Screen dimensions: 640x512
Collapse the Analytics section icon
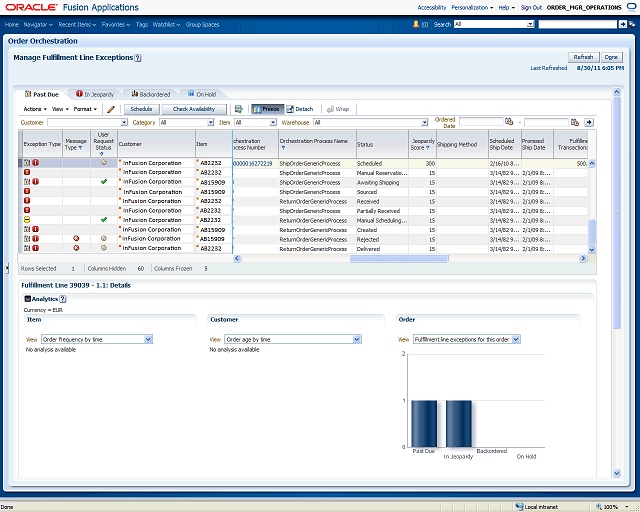pyautogui.click(x=27, y=299)
